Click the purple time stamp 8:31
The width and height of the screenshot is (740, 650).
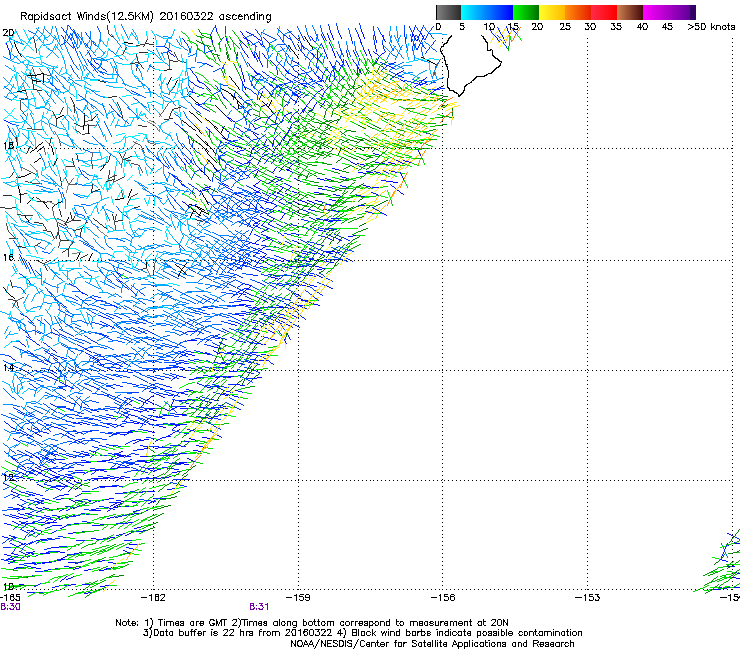coord(259,607)
